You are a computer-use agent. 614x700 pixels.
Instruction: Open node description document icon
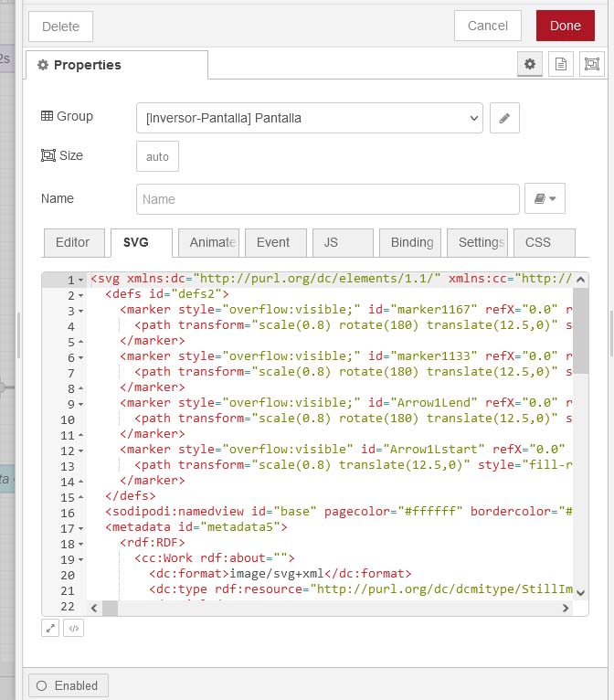click(x=561, y=64)
